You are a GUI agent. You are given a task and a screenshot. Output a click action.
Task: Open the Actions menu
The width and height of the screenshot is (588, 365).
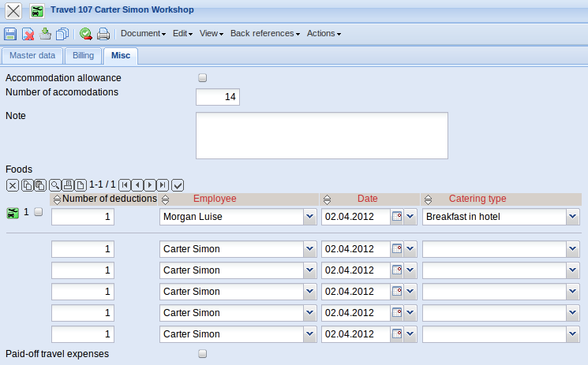pos(324,34)
